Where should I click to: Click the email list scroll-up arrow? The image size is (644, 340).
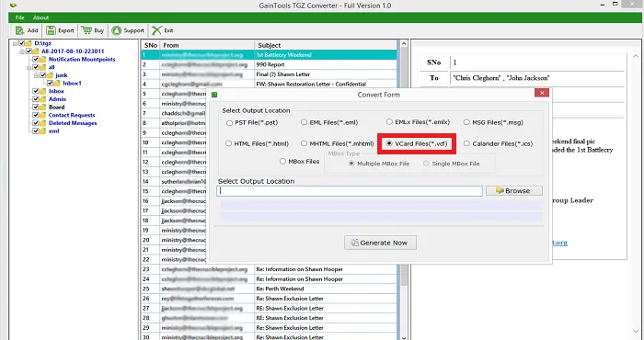(403, 43)
